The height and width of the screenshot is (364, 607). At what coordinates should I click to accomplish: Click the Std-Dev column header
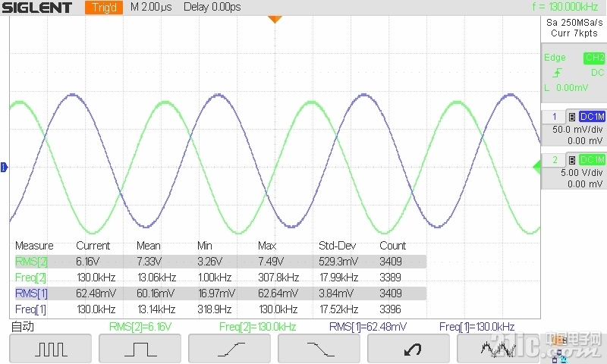click(x=337, y=246)
